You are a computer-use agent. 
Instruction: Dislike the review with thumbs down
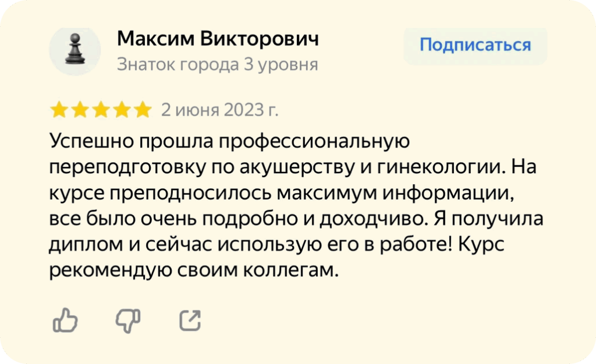(x=128, y=321)
